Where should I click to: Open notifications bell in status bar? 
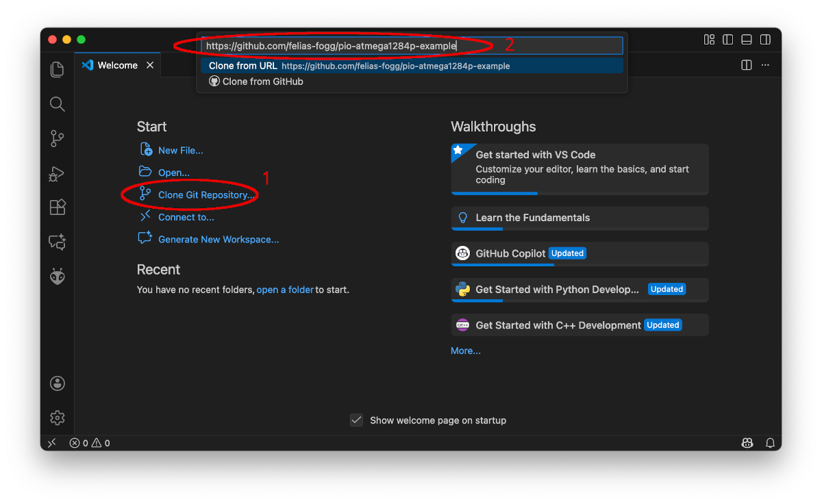(770, 443)
